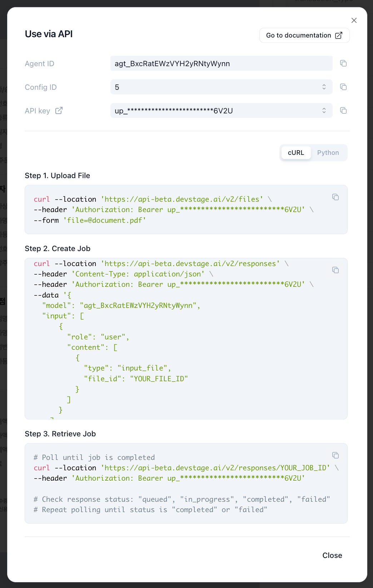Click the Use via API title
Image resolution: width=373 pixels, height=588 pixels.
49,34
